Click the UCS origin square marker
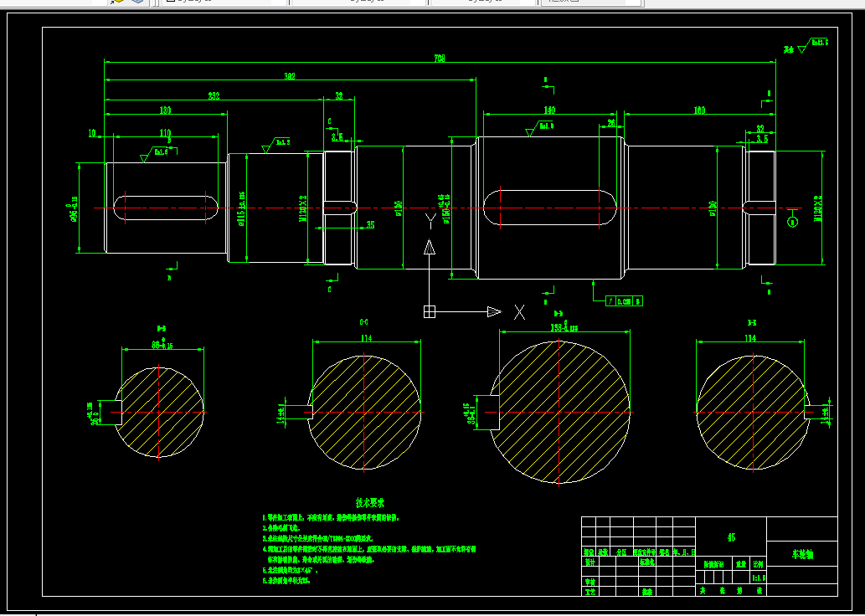This screenshot has width=865, height=616. tap(430, 311)
